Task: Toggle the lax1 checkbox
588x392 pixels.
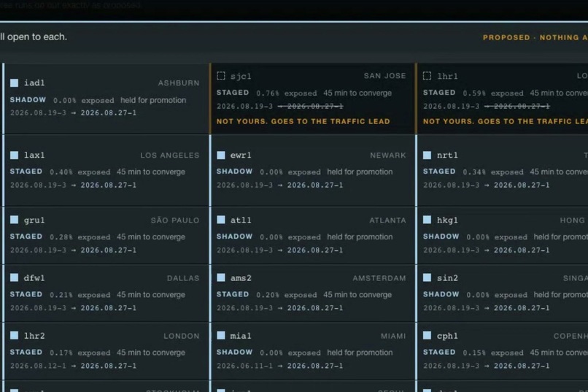Action: [15, 155]
